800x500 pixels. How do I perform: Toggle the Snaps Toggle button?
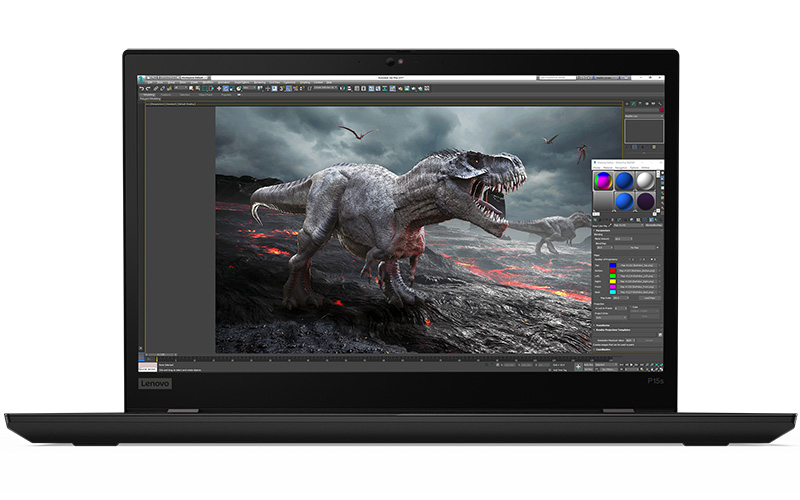282,88
